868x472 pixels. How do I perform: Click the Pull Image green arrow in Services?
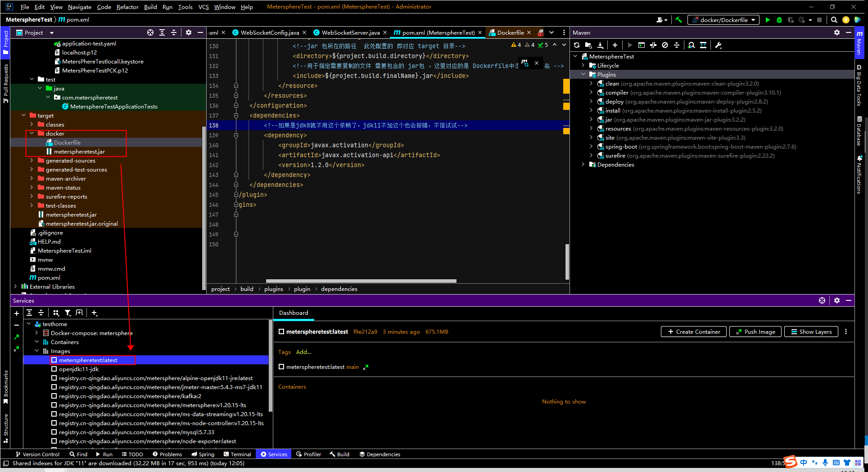[17, 336]
